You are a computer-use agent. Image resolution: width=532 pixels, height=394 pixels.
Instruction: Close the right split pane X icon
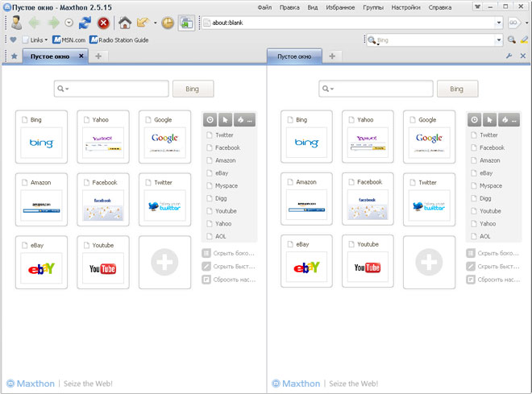pyautogui.click(x=523, y=56)
